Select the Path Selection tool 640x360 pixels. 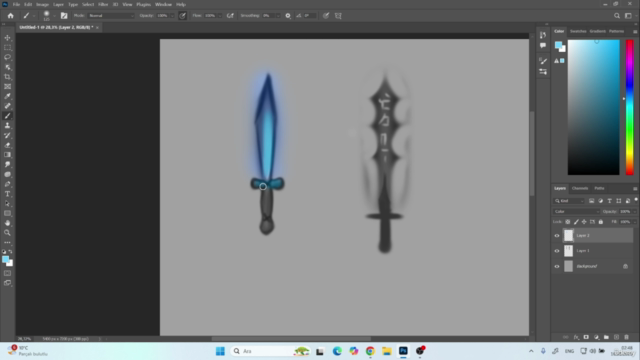[x=7, y=204]
